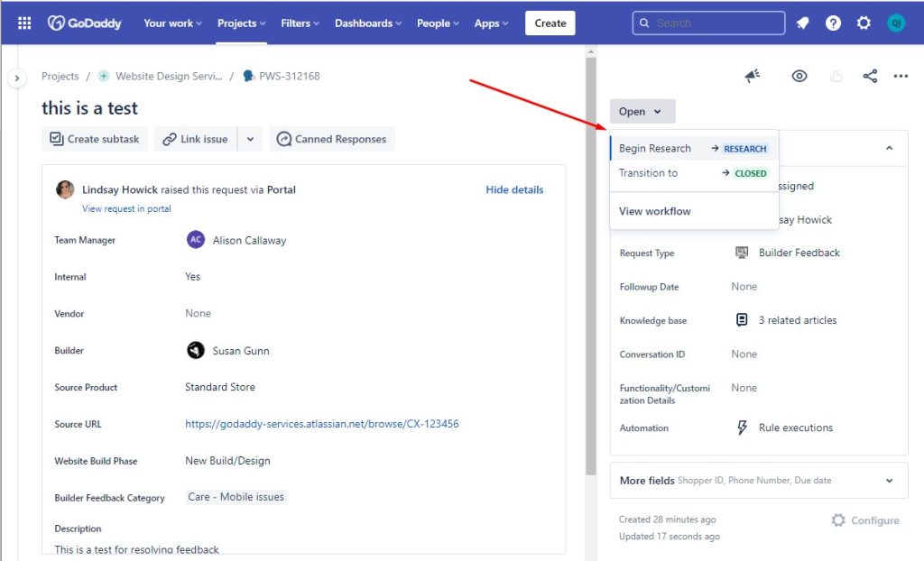The height and width of the screenshot is (561, 924).
Task: Go to Projects breadcrumb
Action: click(x=60, y=76)
